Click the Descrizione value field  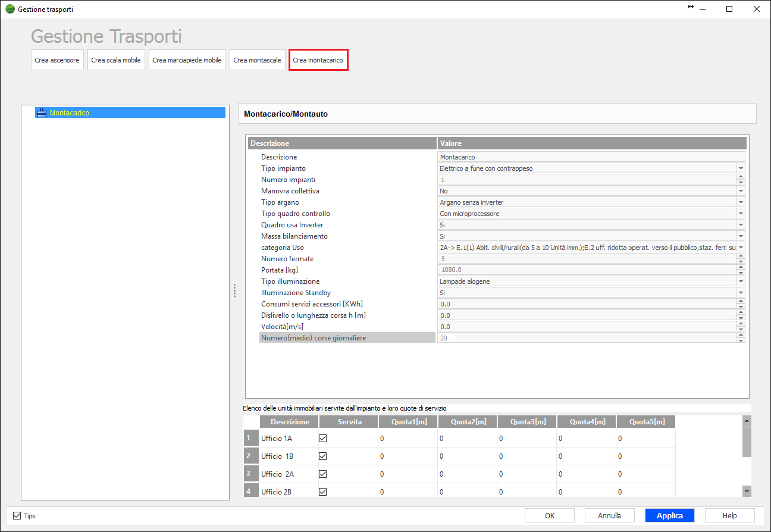point(591,157)
